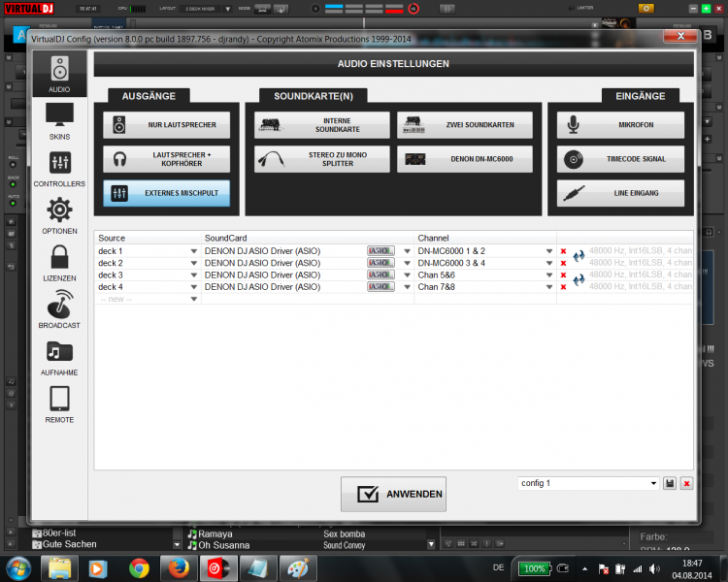Click Anwenden to apply settings

tap(393, 495)
